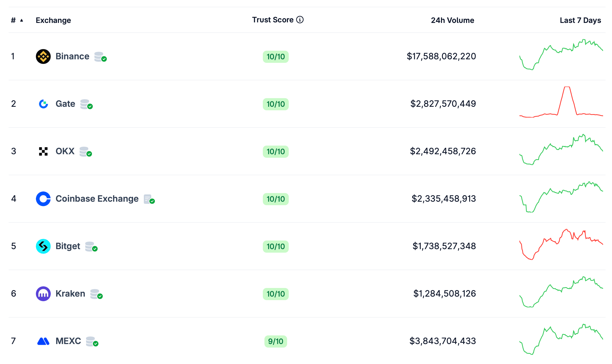Sort table by 24h Volume header

coord(452,20)
